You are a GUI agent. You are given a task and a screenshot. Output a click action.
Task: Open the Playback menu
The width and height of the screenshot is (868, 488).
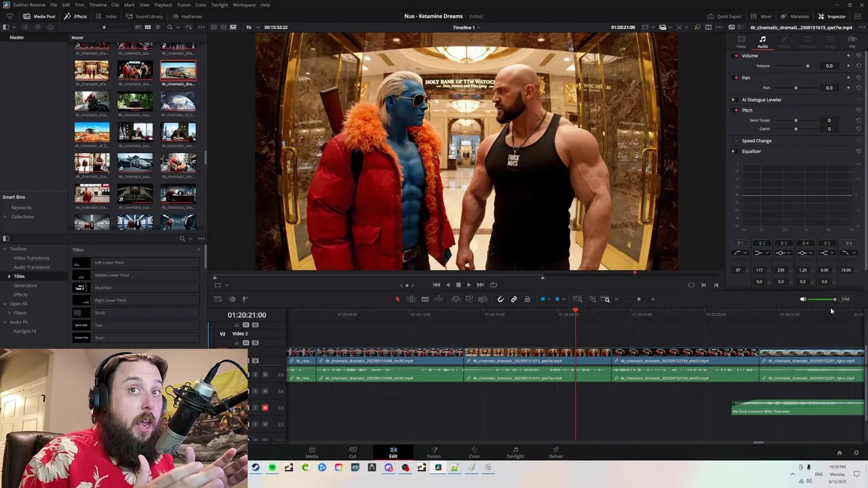(163, 5)
